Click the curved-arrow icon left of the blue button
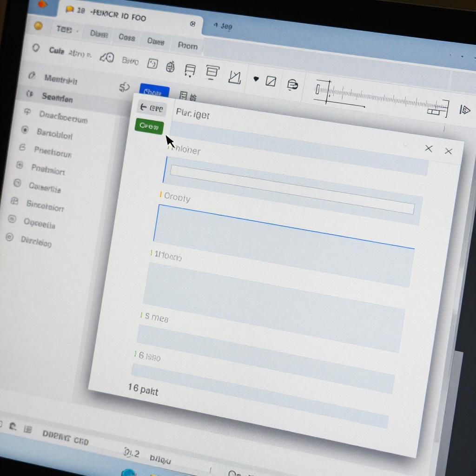This screenshot has width=476, height=476. coord(125,87)
